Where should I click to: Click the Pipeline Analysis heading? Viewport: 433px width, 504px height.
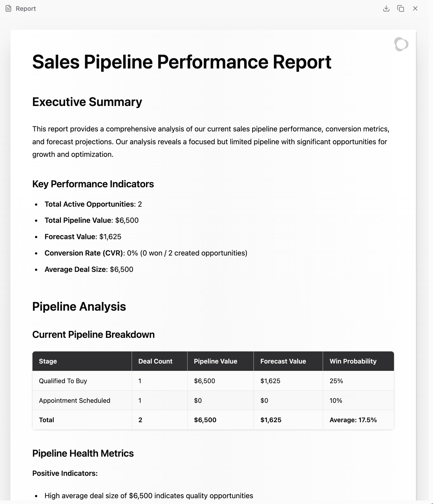[79, 307]
